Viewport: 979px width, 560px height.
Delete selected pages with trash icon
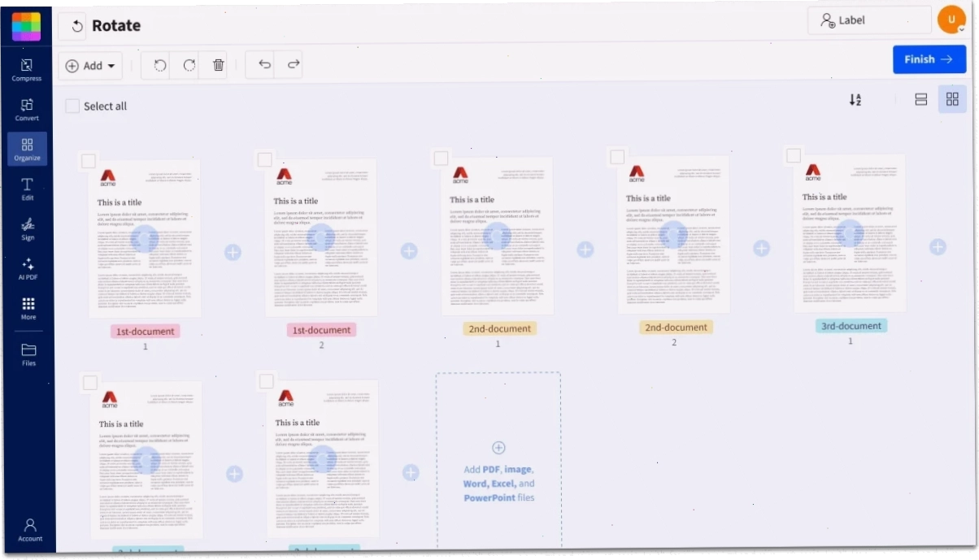click(x=219, y=66)
